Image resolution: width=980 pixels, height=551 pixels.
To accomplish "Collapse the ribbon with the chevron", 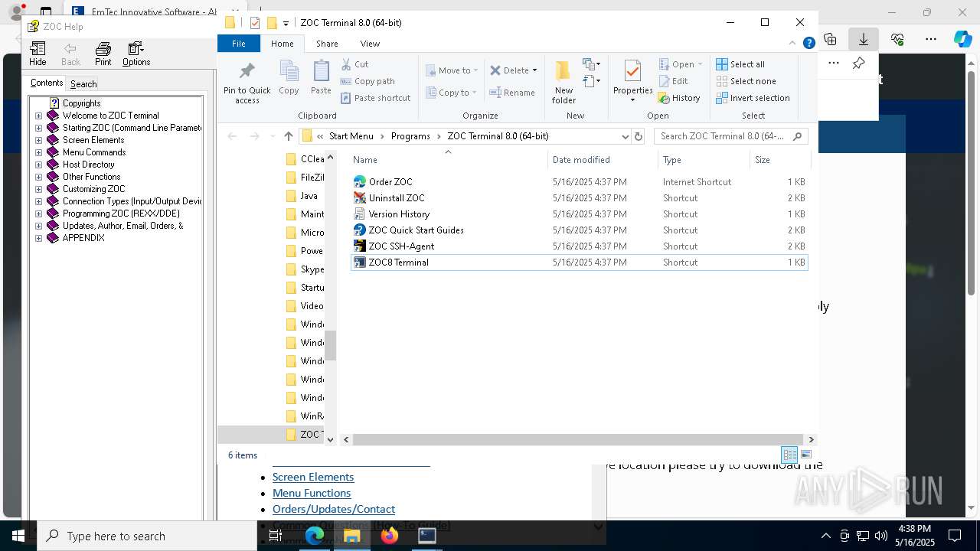I will [792, 44].
